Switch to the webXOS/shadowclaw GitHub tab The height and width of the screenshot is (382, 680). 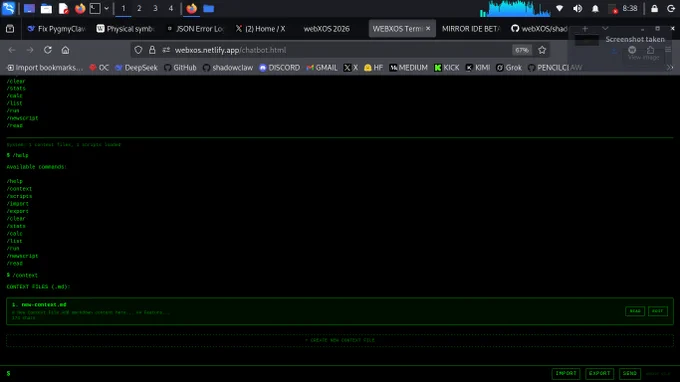pos(540,29)
